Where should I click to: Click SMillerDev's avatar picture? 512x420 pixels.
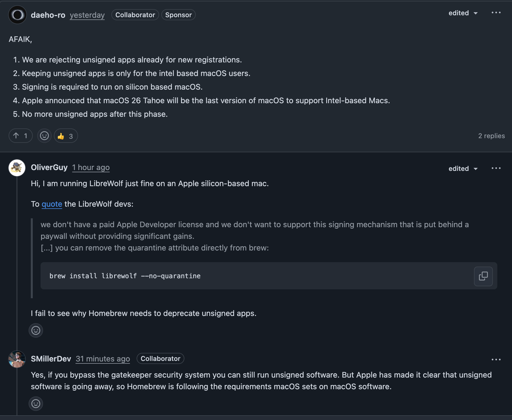coord(17,359)
